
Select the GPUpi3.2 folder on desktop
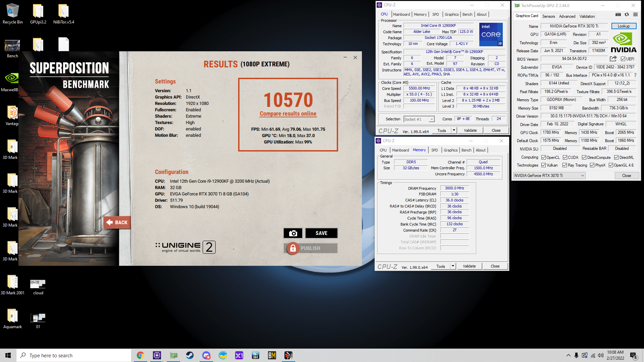38,14
